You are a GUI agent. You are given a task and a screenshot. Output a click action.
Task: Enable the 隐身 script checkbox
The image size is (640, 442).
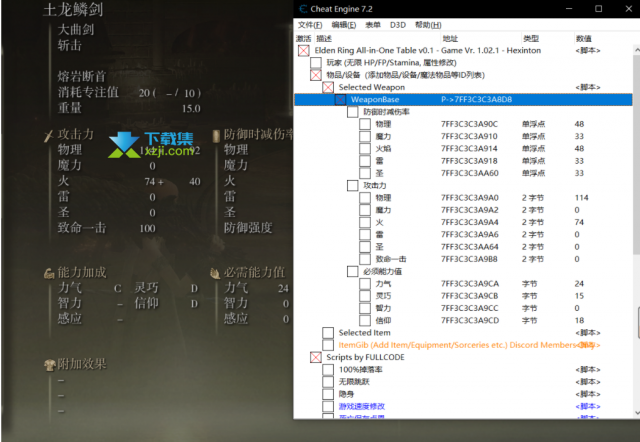(328, 394)
